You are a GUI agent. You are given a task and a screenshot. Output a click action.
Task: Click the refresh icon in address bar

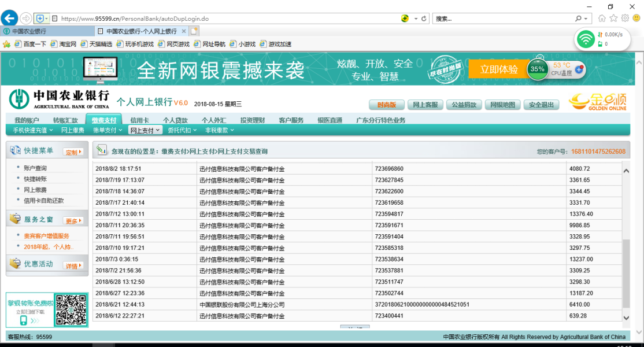coord(424,19)
